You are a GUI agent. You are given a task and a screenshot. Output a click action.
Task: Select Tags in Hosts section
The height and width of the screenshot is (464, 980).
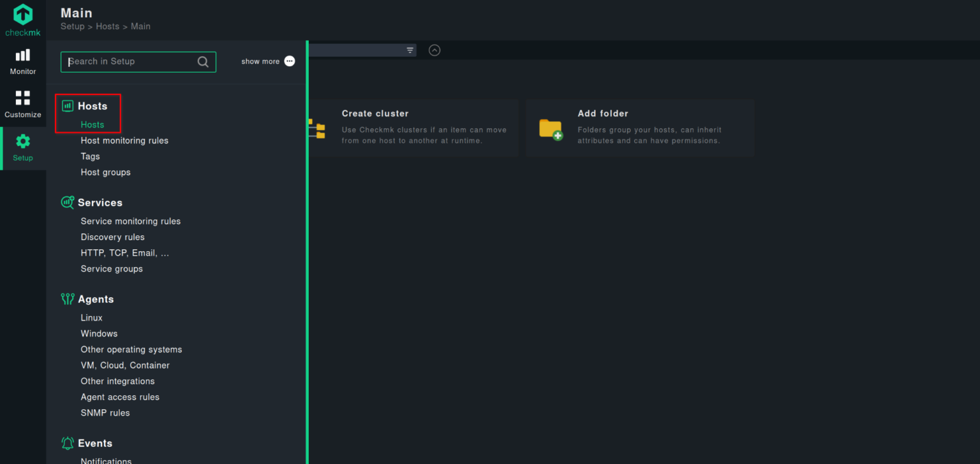[90, 156]
